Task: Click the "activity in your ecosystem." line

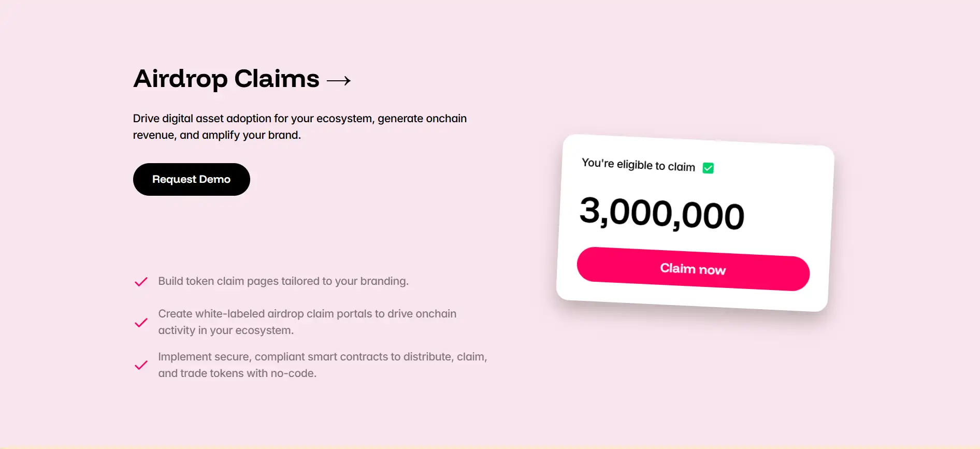Action: (225, 330)
